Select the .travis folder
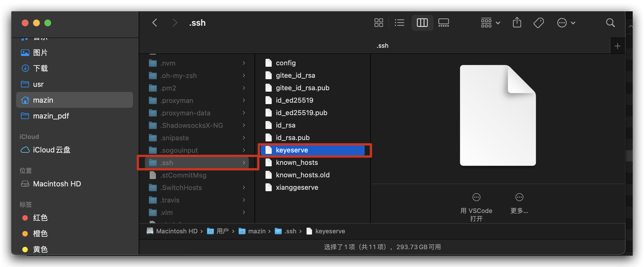Viewport: 644px width, 267px height. (197, 200)
